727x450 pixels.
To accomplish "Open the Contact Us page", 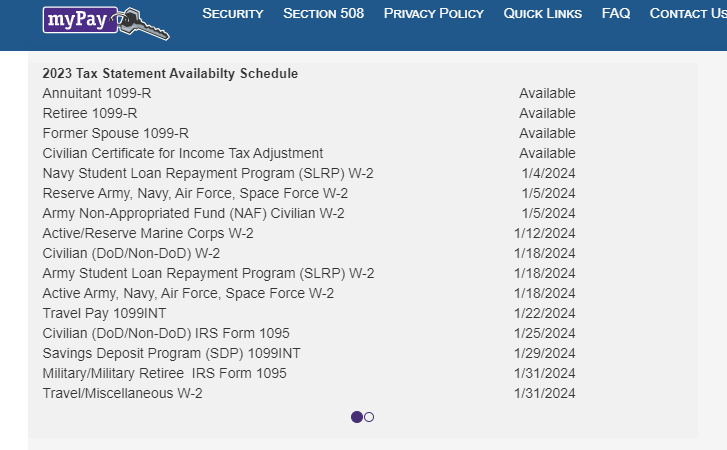I will (x=687, y=13).
